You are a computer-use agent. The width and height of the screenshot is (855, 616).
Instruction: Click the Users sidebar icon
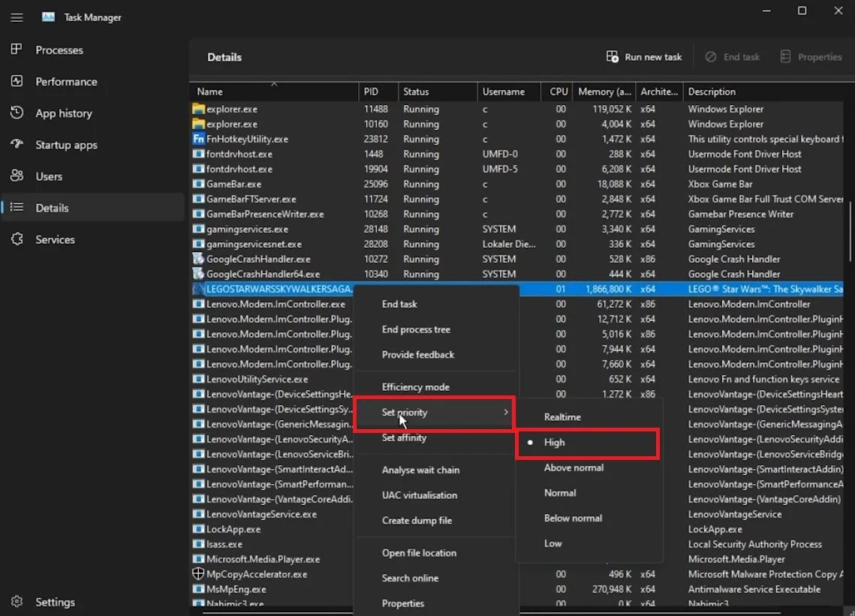(17, 176)
